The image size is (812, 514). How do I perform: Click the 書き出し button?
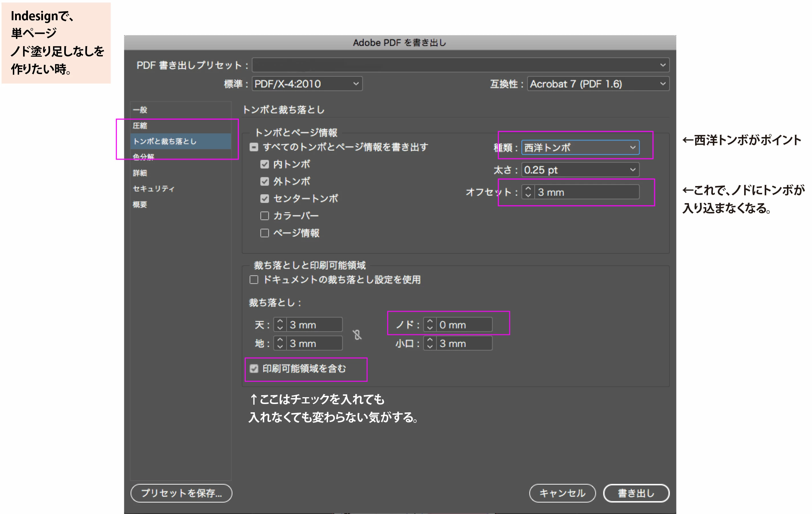pos(636,493)
